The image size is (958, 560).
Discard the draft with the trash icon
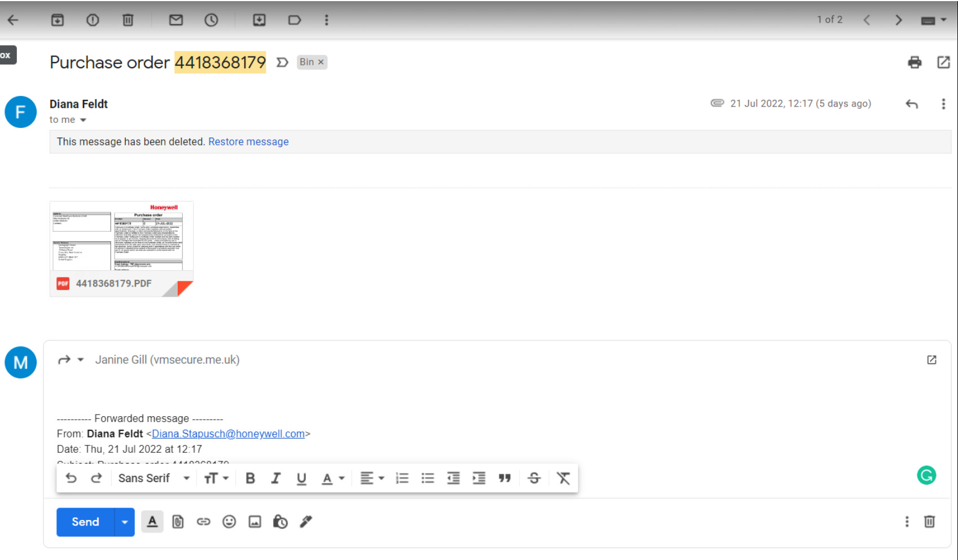coord(929,522)
